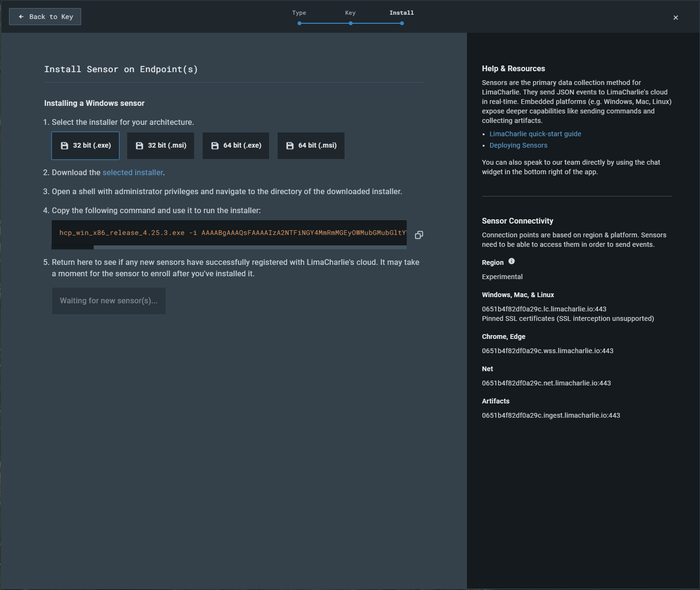Open the LimaCharlie quick-start guide link

(535, 134)
